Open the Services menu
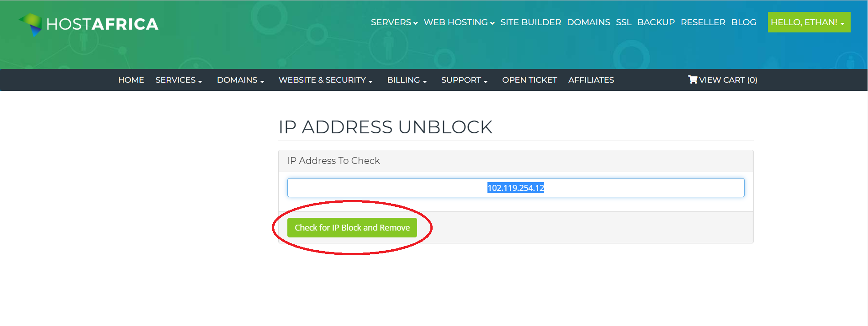 (179, 80)
